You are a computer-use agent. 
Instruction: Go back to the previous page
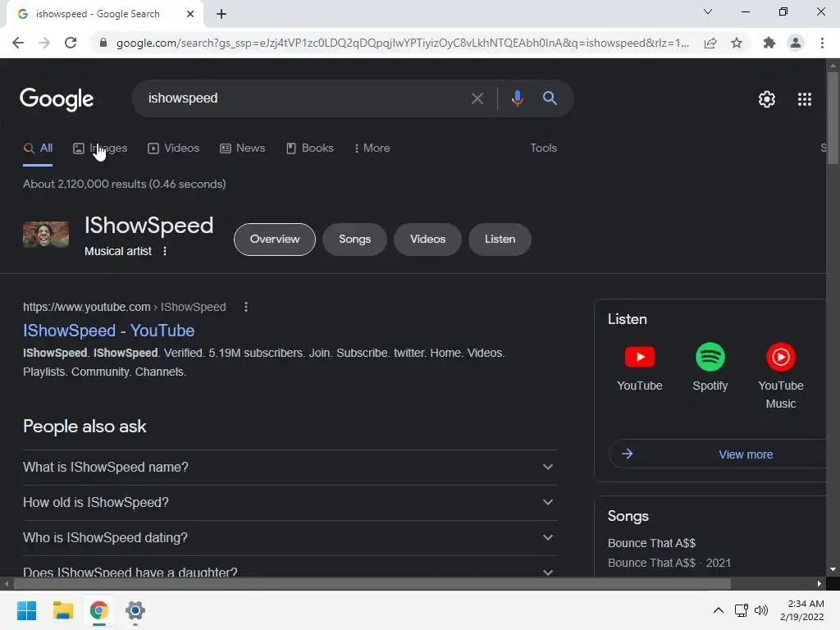(x=18, y=43)
